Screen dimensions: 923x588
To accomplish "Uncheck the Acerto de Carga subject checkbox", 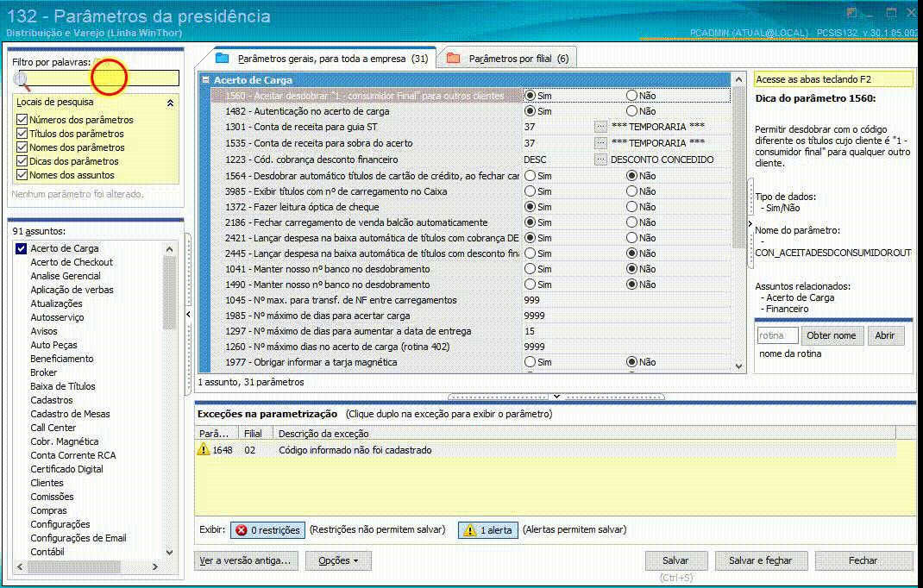I will click(22, 248).
